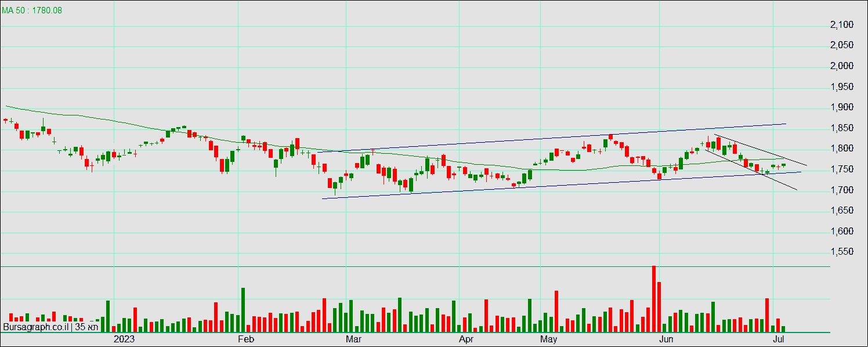Click the 1,750 price axis label
This screenshot has width=868, height=347.
tap(841, 169)
